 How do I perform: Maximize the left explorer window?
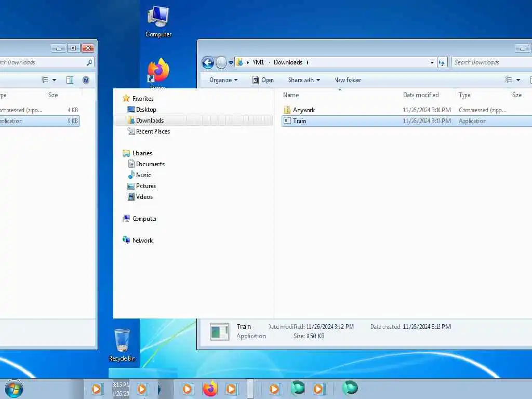click(73, 48)
